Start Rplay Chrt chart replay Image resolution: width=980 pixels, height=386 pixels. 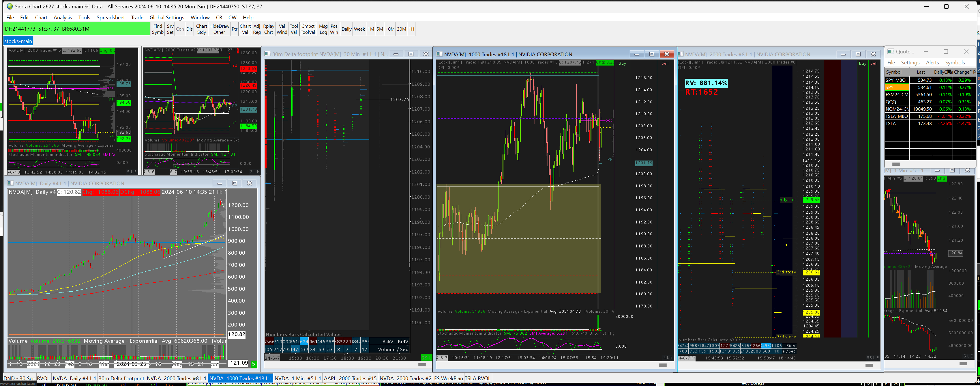[269, 29]
